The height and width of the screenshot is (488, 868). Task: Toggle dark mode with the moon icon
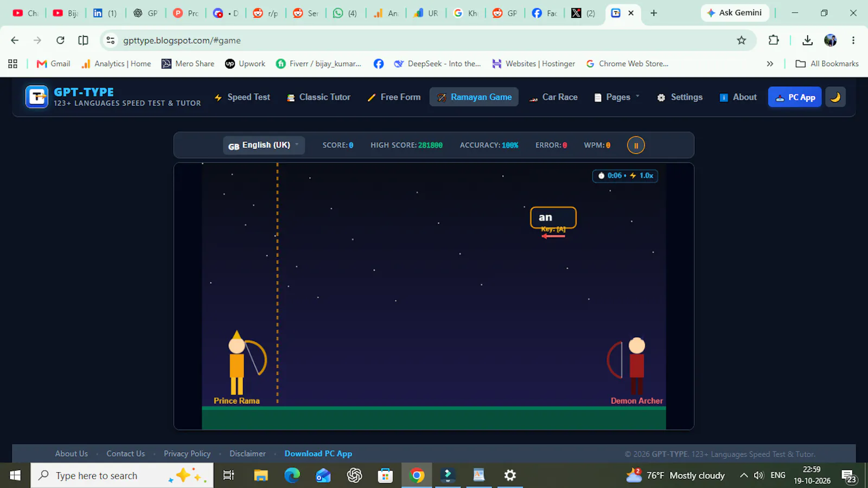[835, 97]
